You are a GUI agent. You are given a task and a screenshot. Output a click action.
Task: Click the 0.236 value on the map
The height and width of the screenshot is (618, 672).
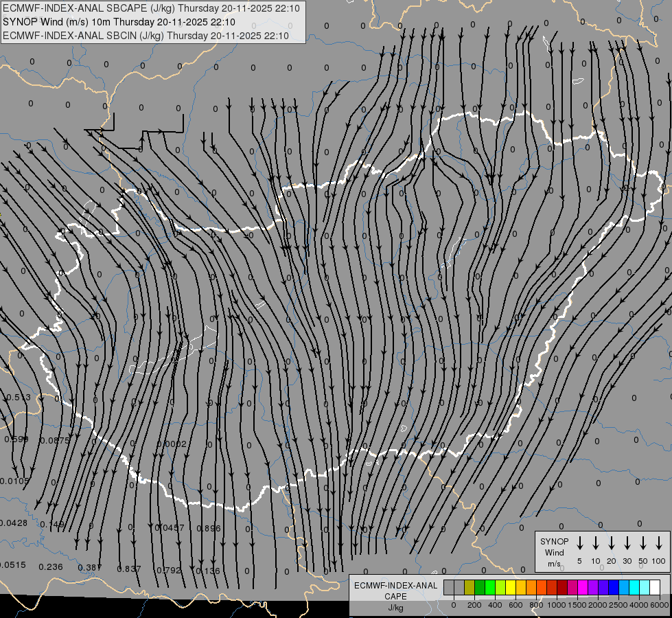51,567
